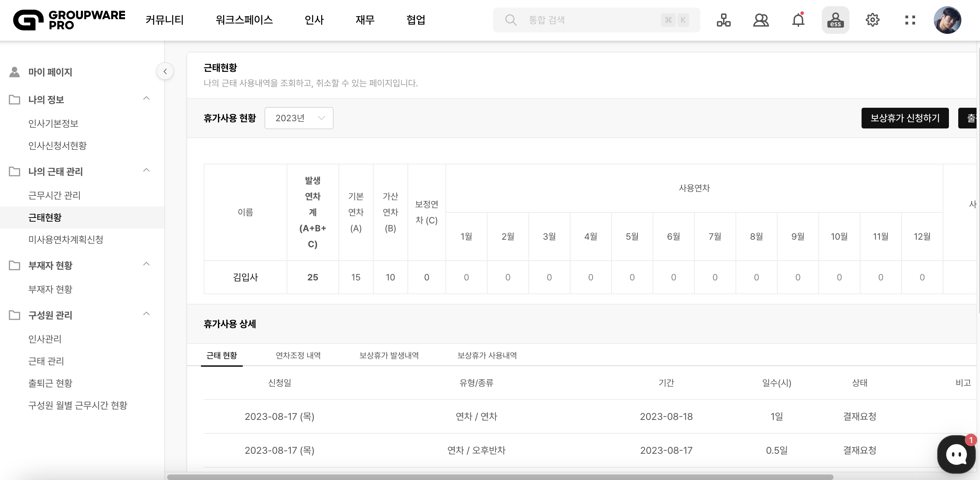This screenshot has width=980, height=480.
Task: Open 미사용연차계획신청 in sidebar
Action: click(66, 239)
